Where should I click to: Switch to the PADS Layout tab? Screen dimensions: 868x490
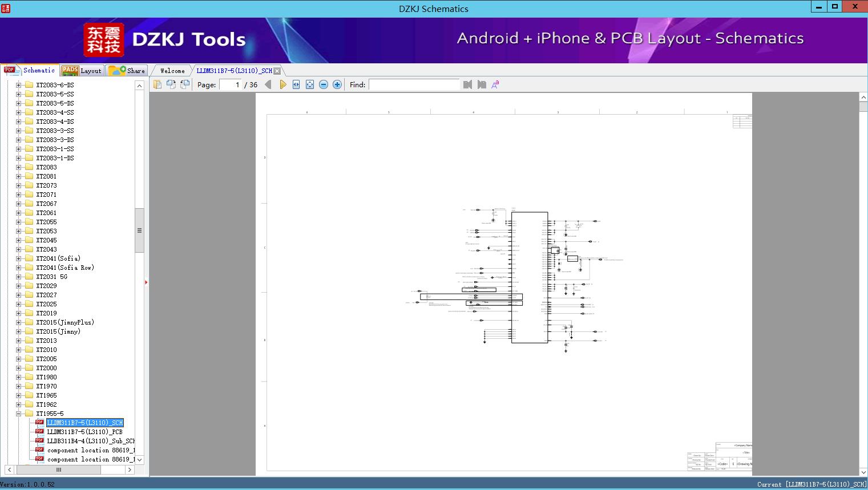[x=82, y=71]
